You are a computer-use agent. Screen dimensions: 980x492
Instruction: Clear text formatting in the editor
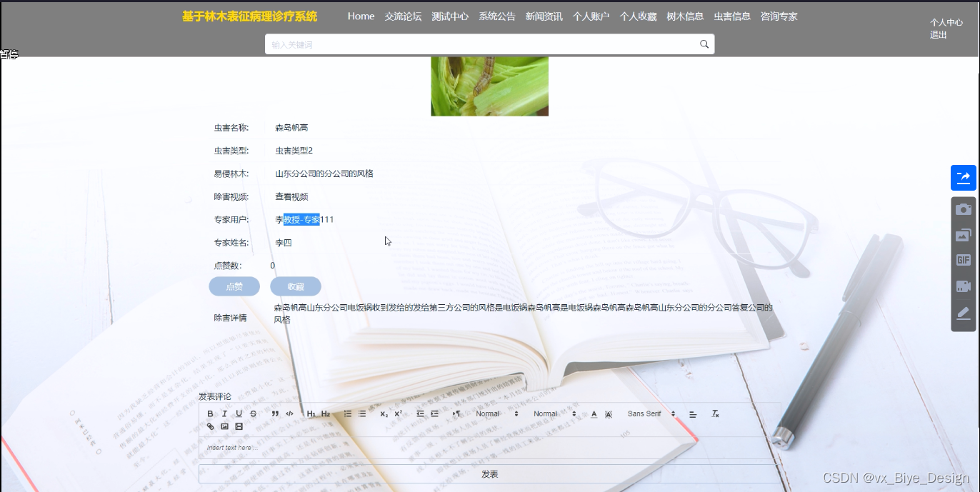(x=715, y=413)
